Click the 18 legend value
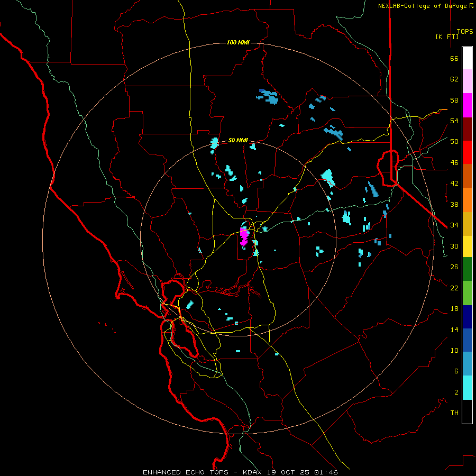This screenshot has height=476, width=476. pyautogui.click(x=454, y=309)
